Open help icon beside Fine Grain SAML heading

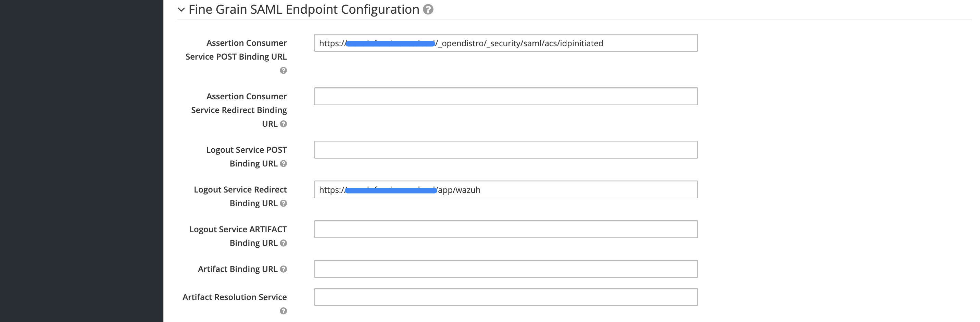[428, 10]
